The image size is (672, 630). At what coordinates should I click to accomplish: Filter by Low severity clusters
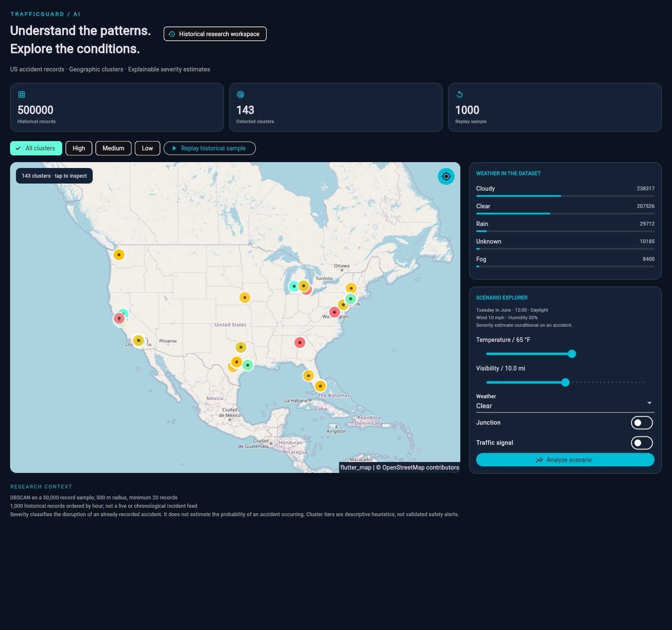[147, 148]
